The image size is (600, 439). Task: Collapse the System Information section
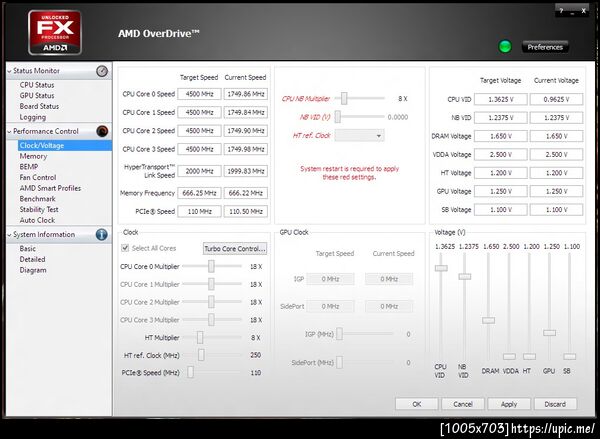pos(10,235)
